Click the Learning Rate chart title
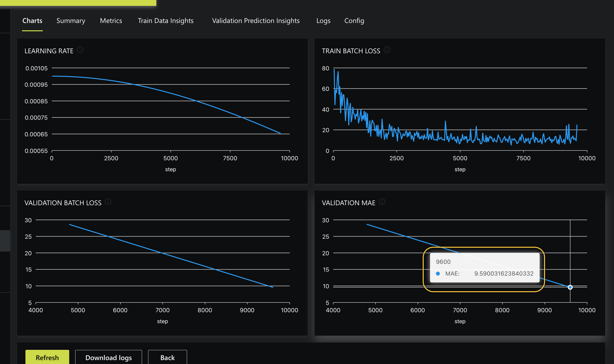Image resolution: width=614 pixels, height=364 pixels. coord(49,51)
